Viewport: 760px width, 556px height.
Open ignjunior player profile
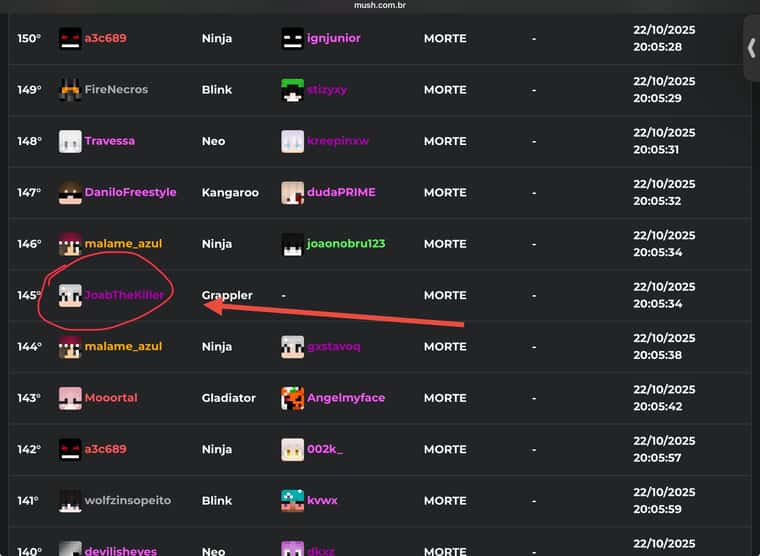click(333, 38)
